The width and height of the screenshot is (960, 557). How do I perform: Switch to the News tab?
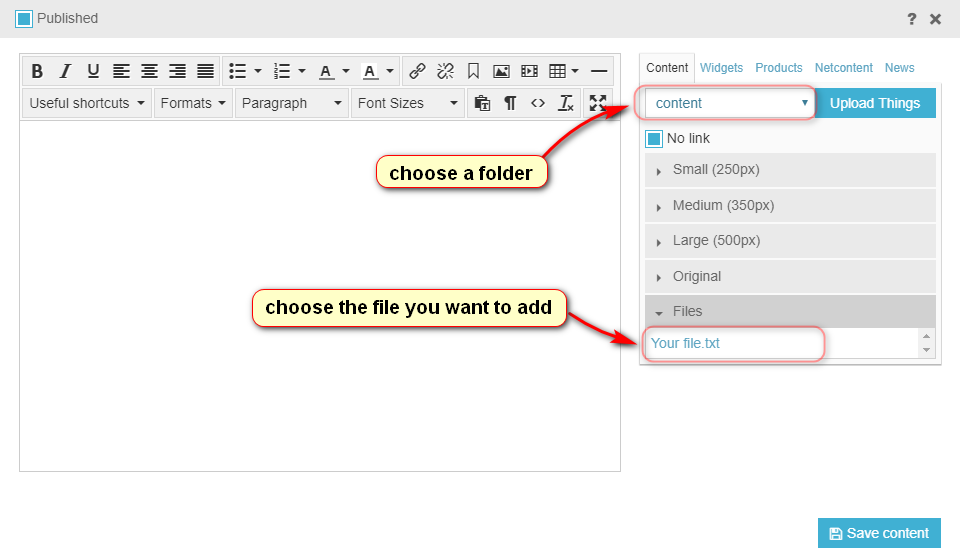point(899,68)
